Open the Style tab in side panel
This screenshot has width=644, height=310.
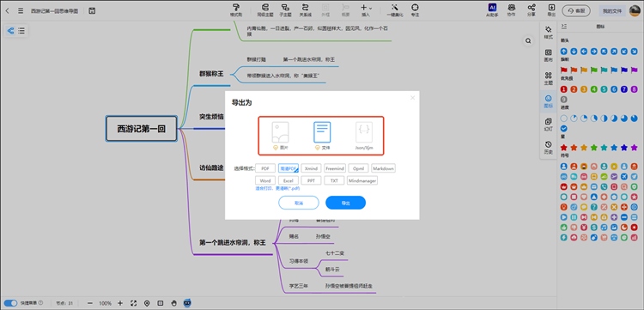[x=548, y=33]
